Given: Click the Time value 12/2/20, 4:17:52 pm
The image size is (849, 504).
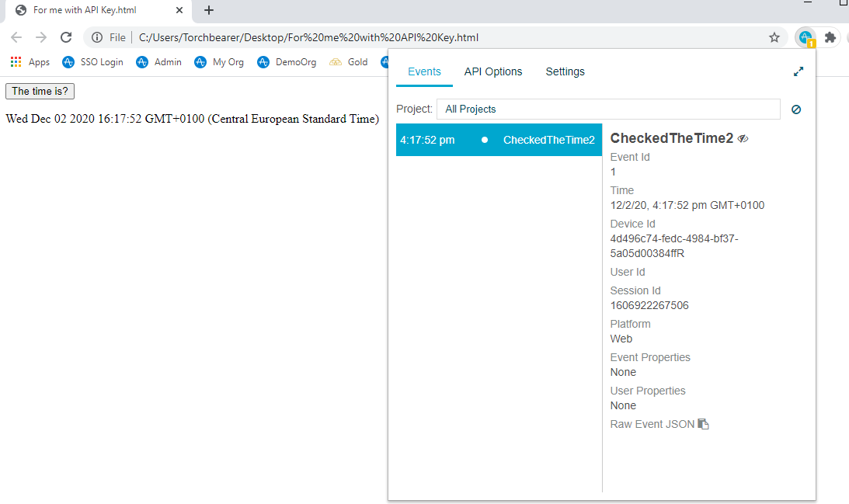Looking at the screenshot, I should point(687,205).
